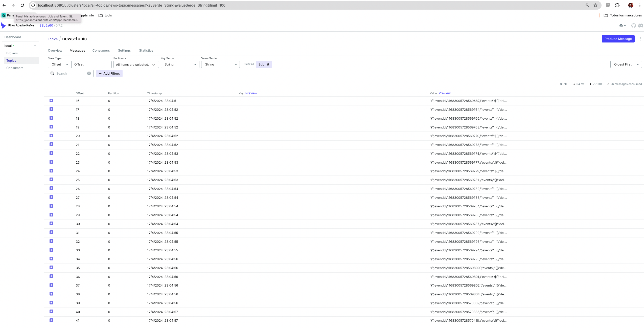Open Topics in the sidebar
The width and height of the screenshot is (644, 328).
(21, 61)
